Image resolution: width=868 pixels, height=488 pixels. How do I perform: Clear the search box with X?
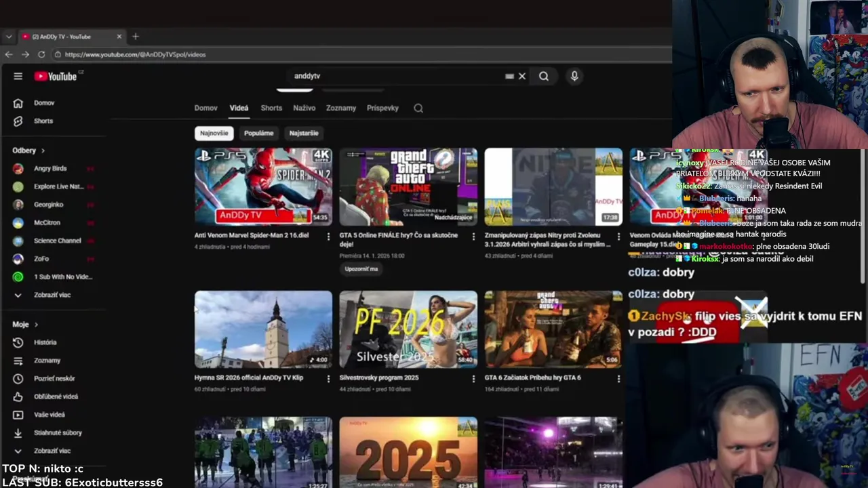(522, 77)
